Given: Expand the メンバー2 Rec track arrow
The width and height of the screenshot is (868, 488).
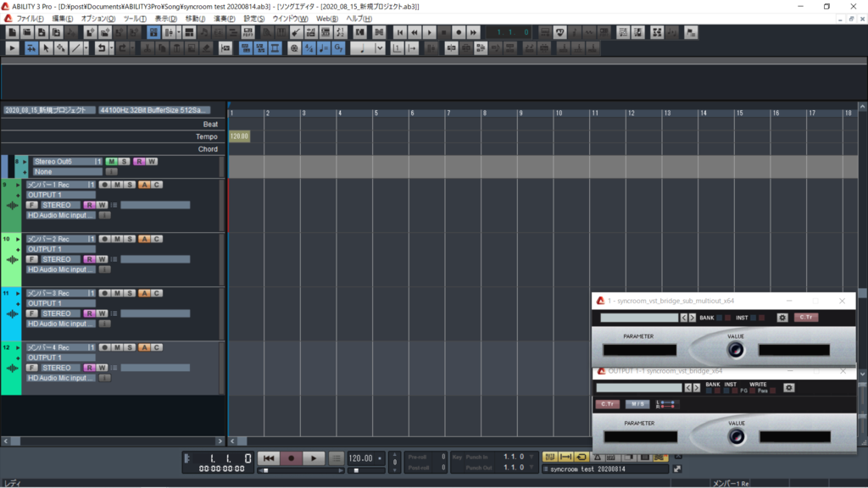Looking at the screenshot, I should click(18, 239).
